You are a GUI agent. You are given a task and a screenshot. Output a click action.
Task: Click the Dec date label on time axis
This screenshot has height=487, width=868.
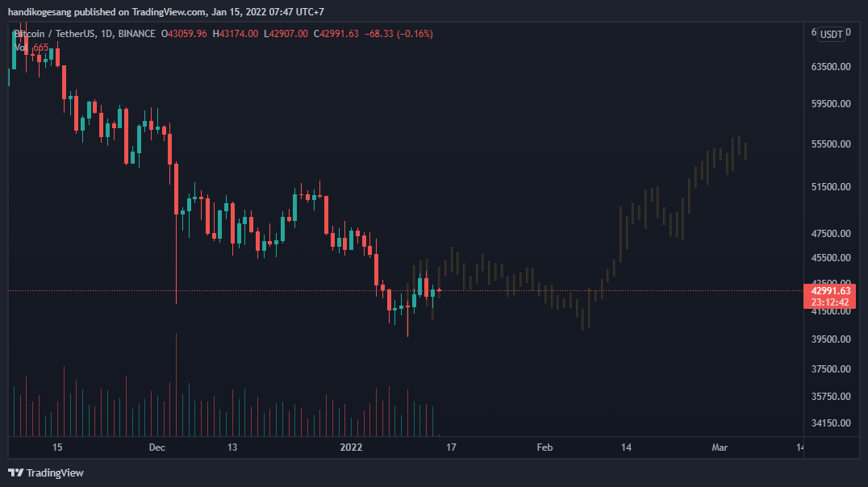(x=157, y=447)
